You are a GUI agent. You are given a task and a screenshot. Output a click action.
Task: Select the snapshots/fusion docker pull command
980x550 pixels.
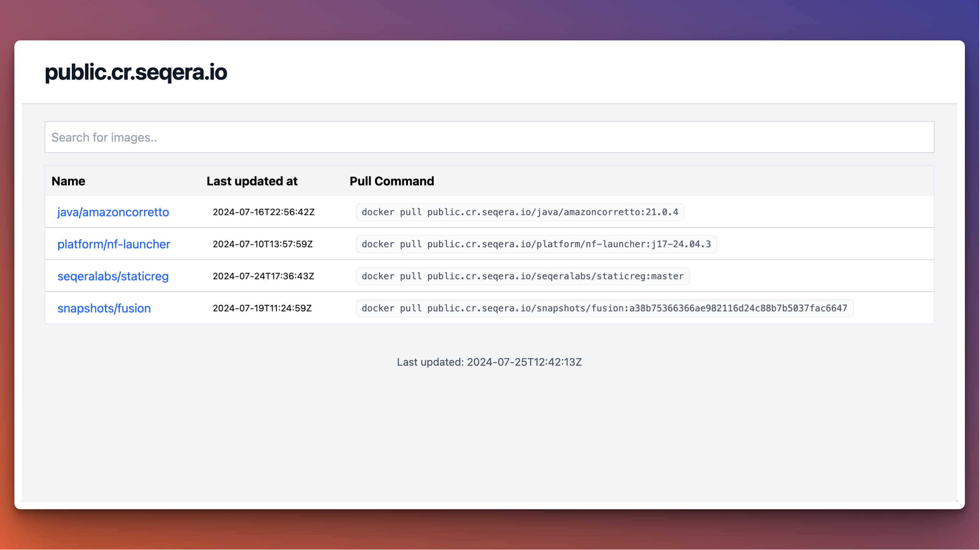(x=605, y=308)
